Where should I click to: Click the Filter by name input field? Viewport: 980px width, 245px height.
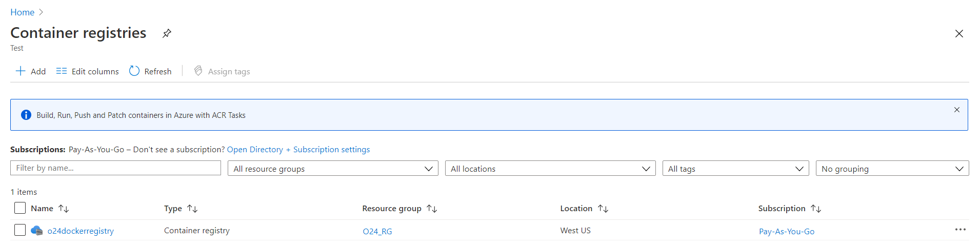pyautogui.click(x=115, y=168)
